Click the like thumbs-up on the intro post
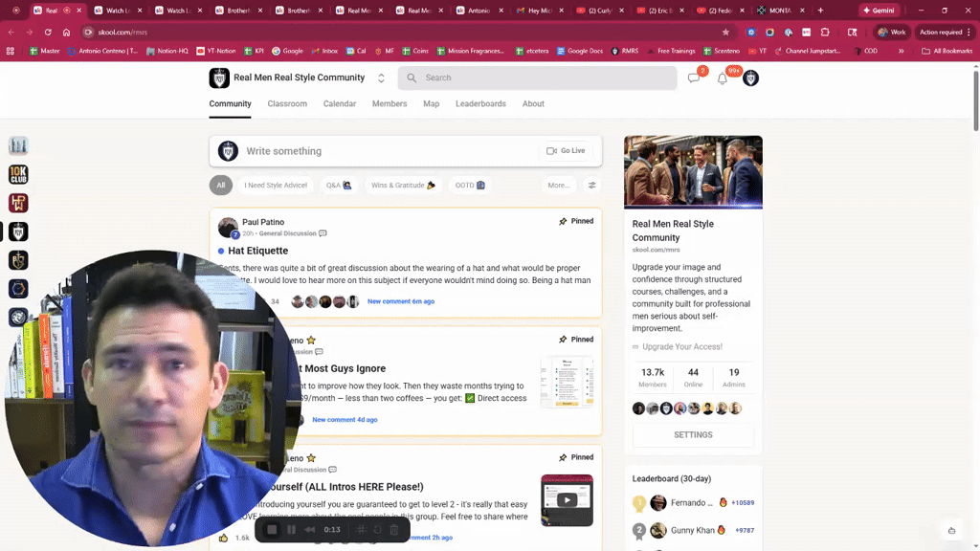 223,538
